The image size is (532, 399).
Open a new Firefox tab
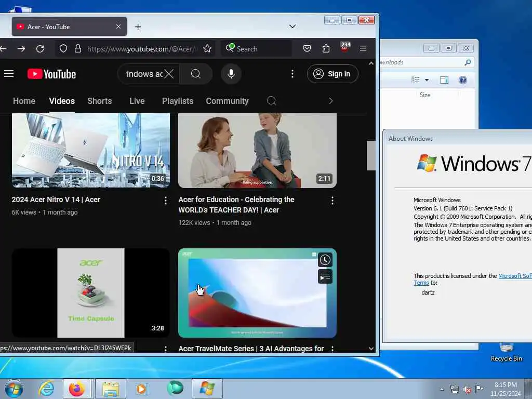(138, 27)
